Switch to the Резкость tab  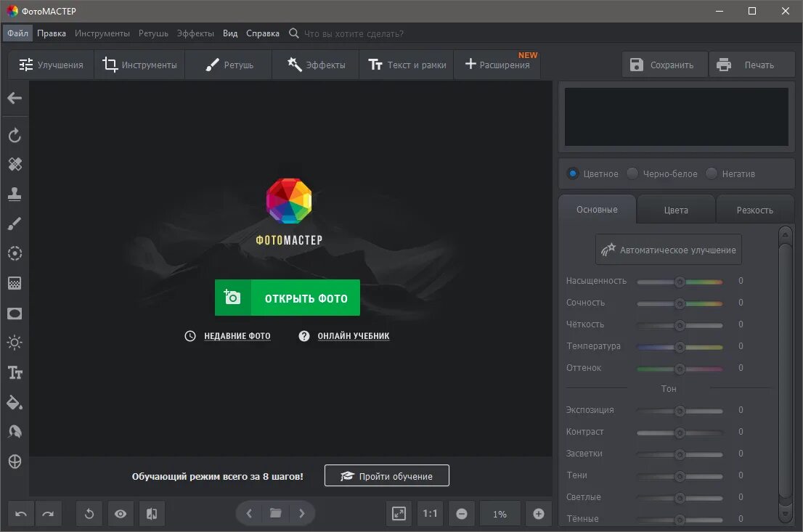point(755,210)
